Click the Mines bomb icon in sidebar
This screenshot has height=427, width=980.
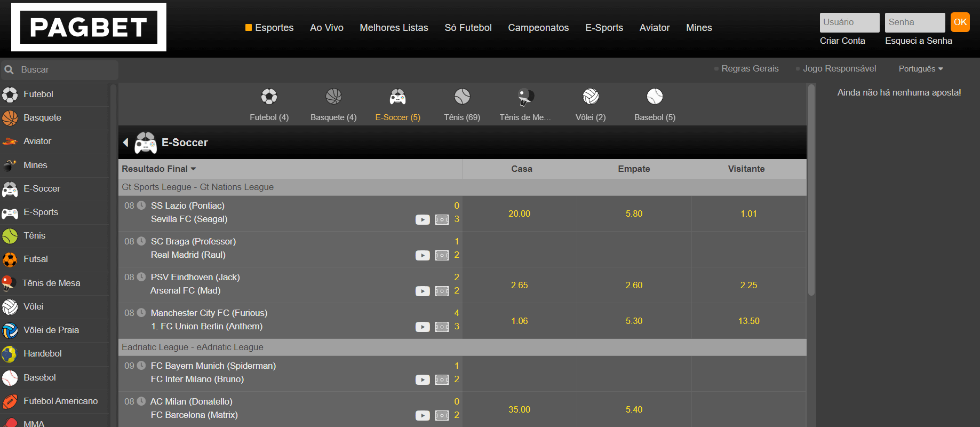coord(10,165)
